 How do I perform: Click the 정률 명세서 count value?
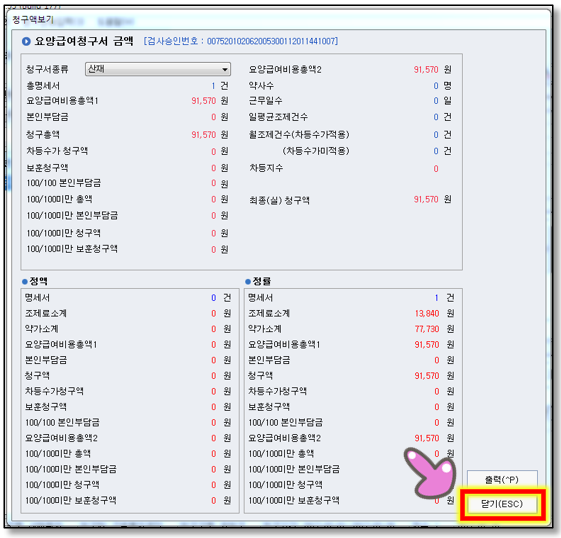point(436,298)
